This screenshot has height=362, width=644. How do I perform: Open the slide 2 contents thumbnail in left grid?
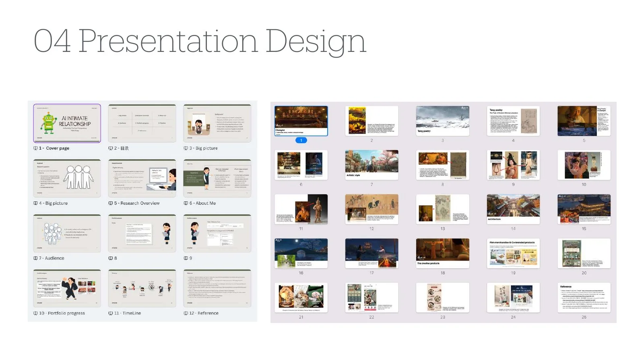(x=142, y=123)
